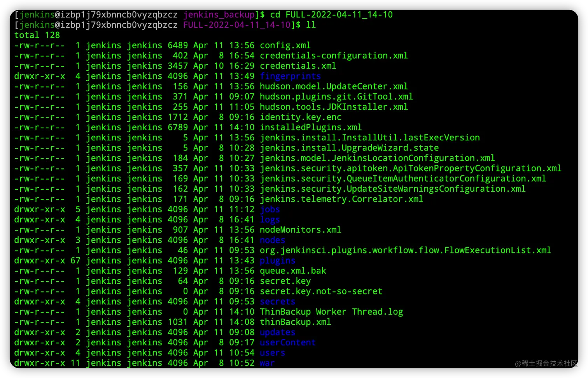Click the 'total 128' output line
Image resolution: width=588 pixels, height=378 pixels.
37,35
